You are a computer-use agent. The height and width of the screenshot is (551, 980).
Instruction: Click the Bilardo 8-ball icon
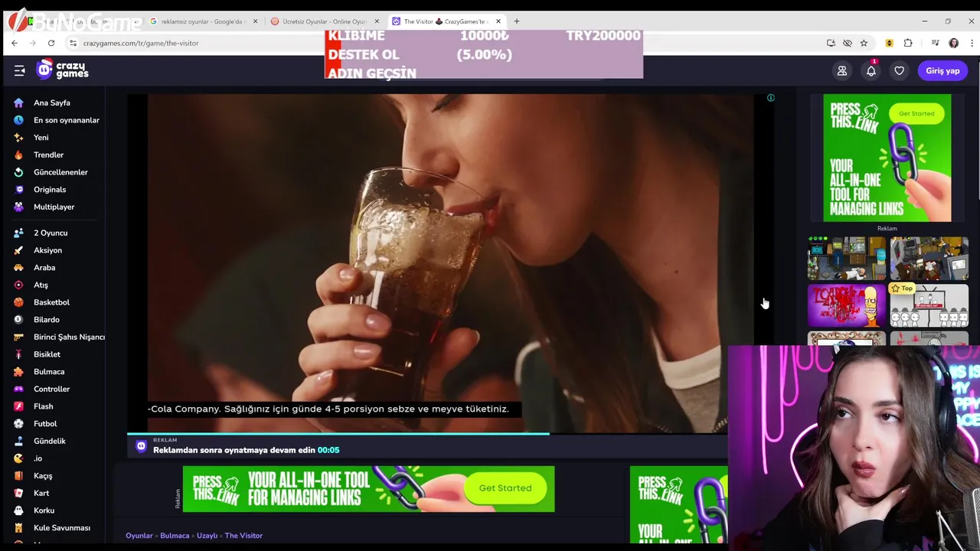18,319
